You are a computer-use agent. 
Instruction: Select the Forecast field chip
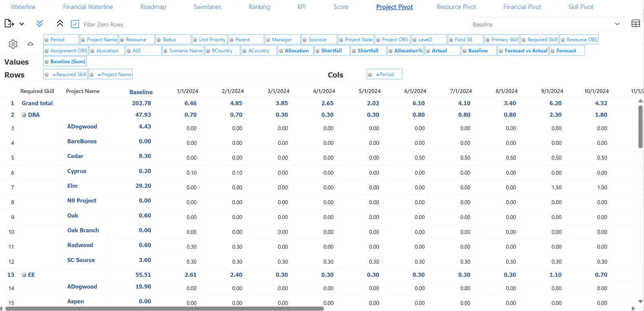point(567,51)
